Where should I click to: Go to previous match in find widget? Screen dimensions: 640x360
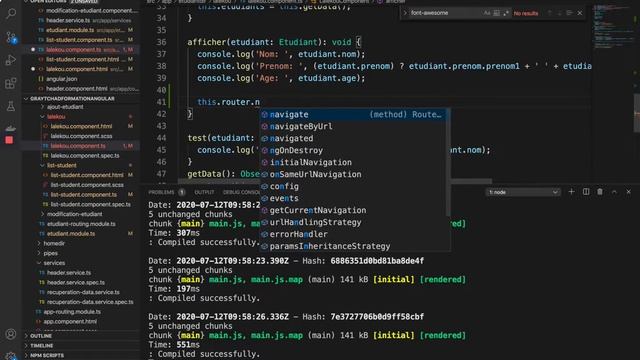tap(550, 13)
